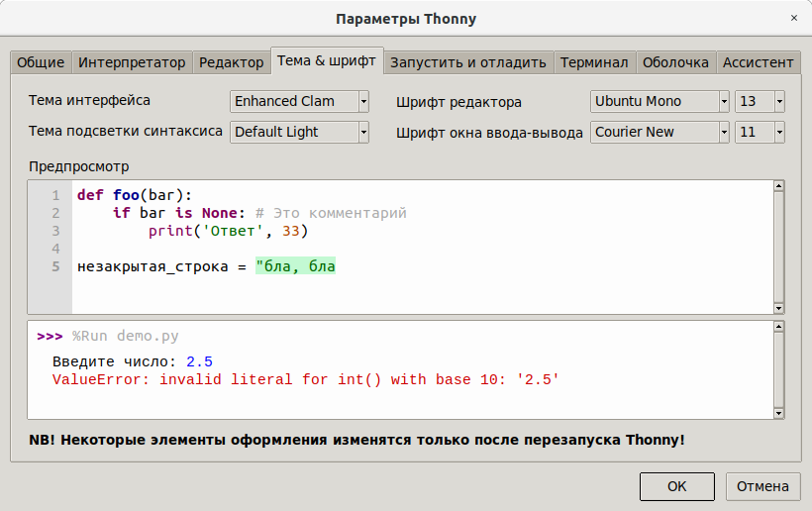
Task: Switch to the Оболочка tab
Action: point(675,62)
